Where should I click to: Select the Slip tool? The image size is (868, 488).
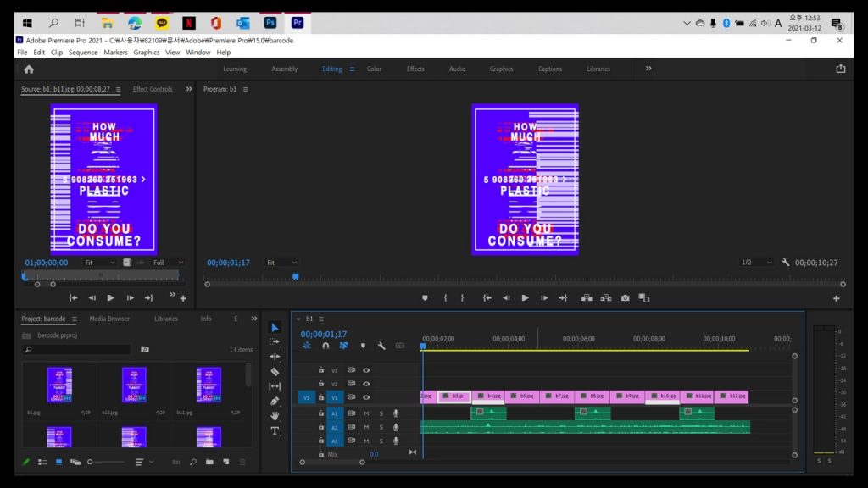[x=275, y=386]
